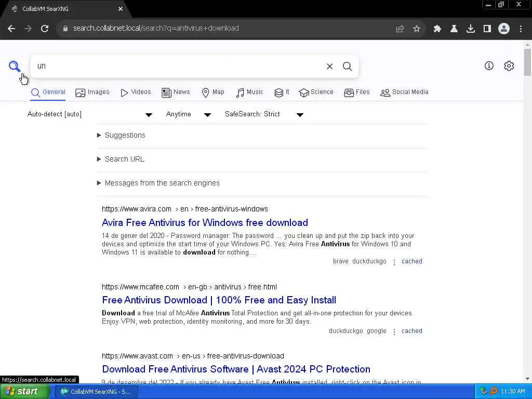Switch to the Social Media tab
This screenshot has width=532, height=399.
coord(404,92)
